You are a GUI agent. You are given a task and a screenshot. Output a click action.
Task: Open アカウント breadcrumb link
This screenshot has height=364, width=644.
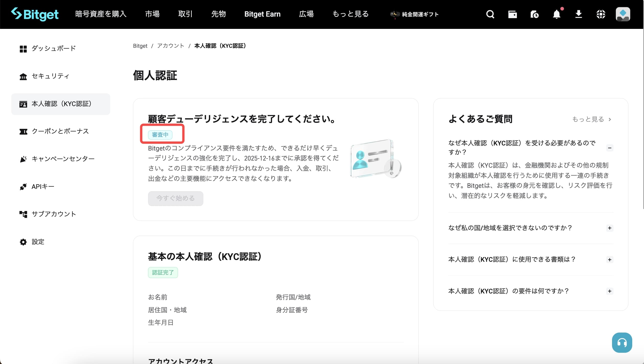170,46
